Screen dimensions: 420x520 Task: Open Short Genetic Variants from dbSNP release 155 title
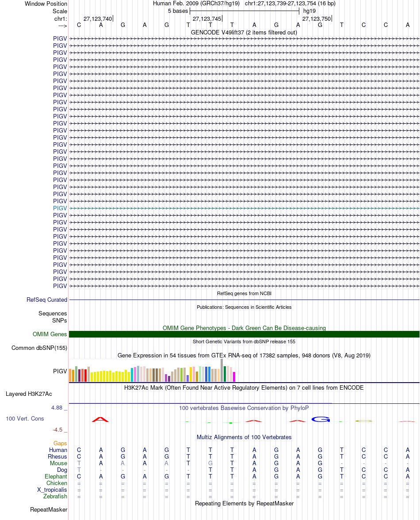tap(244, 342)
